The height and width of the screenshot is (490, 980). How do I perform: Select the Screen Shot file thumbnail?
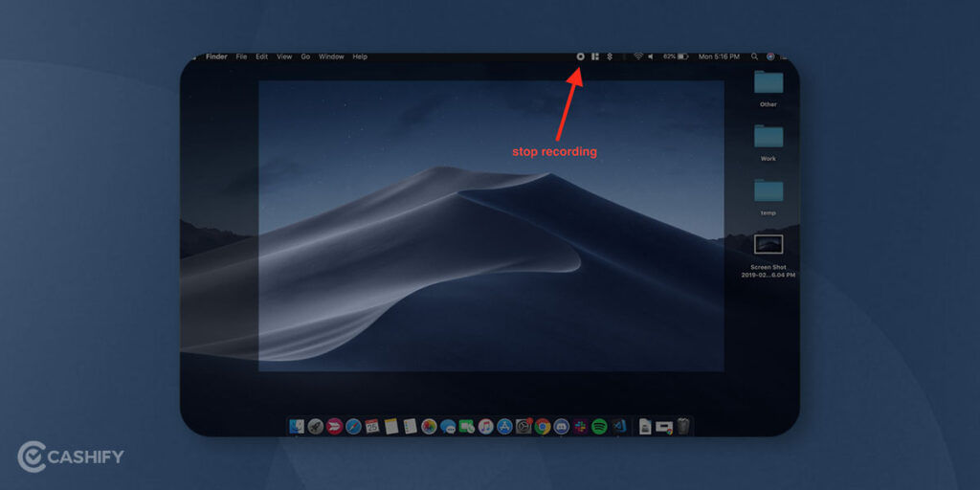[768, 244]
